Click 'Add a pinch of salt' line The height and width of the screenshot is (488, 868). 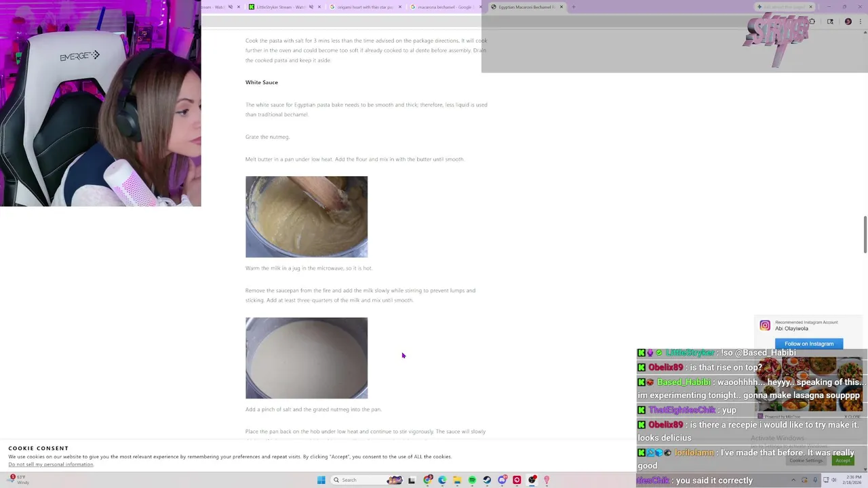click(313, 409)
